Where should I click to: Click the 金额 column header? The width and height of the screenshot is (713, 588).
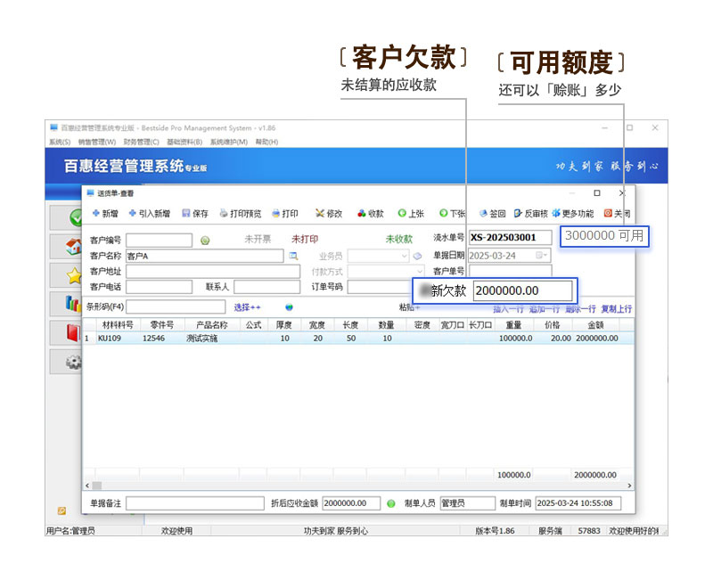click(595, 325)
